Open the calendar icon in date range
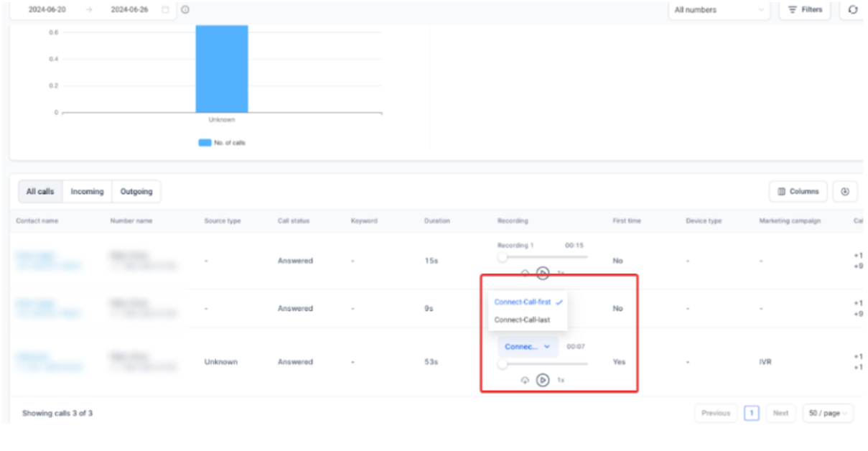Image resolution: width=868 pixels, height=451 pixels. (166, 10)
